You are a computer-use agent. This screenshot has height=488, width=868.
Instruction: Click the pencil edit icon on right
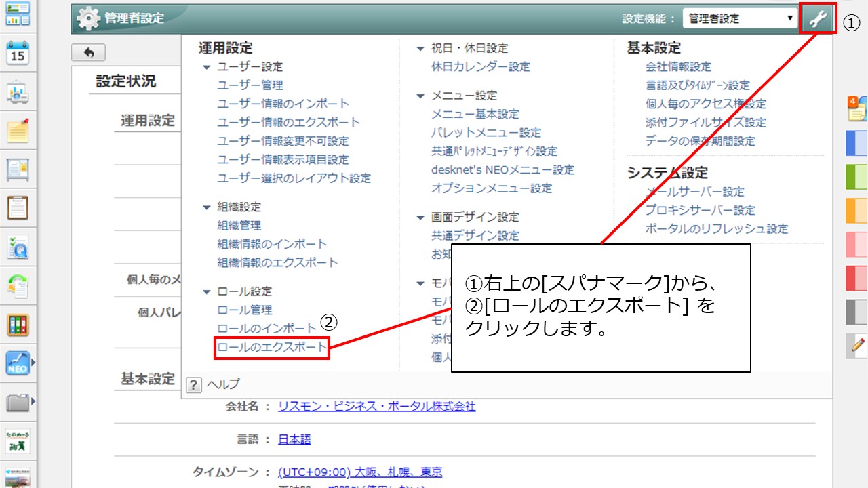tap(858, 345)
